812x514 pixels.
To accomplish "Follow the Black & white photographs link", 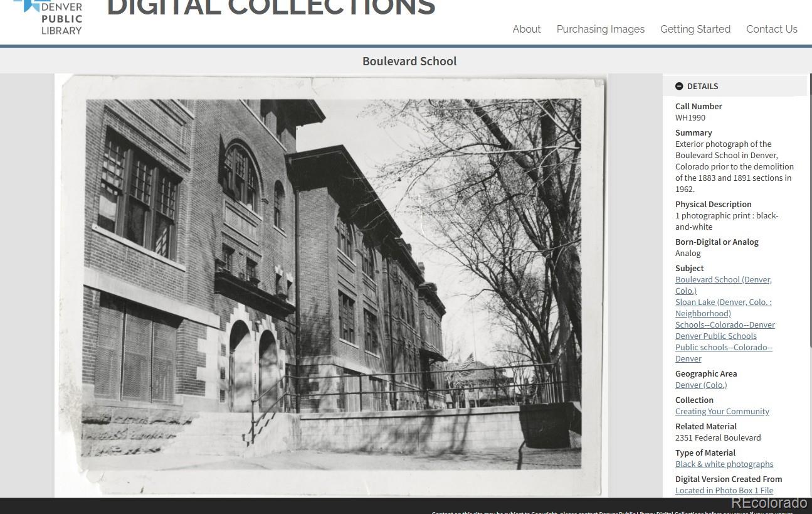I will (724, 464).
